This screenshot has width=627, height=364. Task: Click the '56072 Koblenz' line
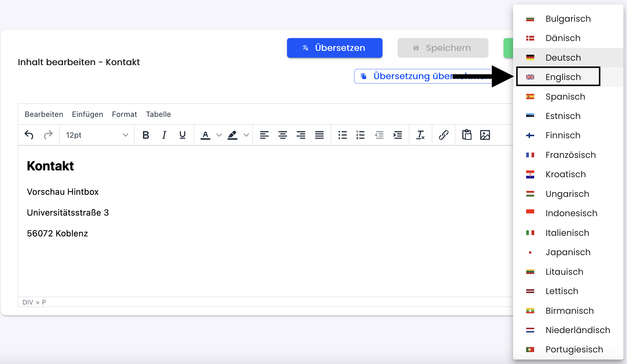57,233
